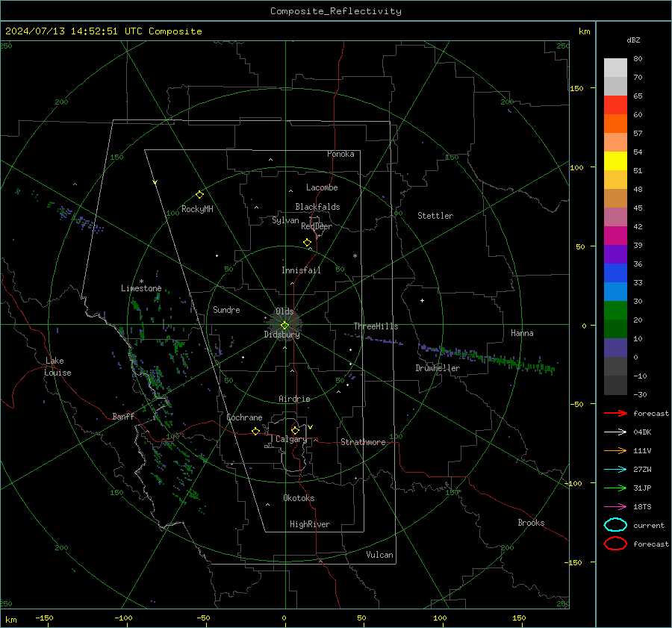Click the Banff label
The height and width of the screenshot is (628, 672).
(123, 416)
